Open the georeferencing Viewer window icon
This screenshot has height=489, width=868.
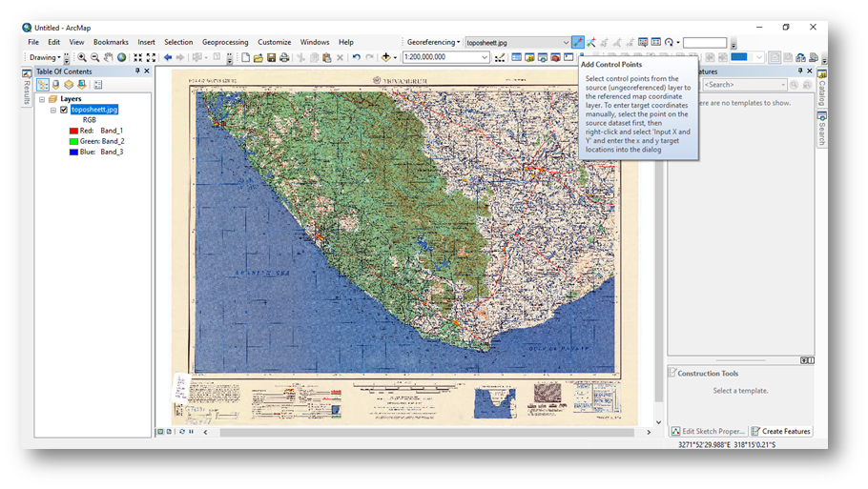pos(643,42)
